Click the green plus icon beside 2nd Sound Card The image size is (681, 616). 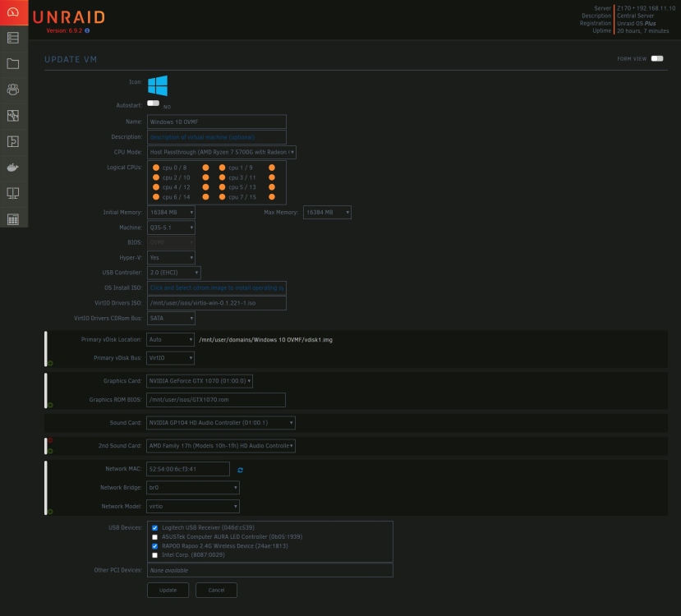coord(50,452)
